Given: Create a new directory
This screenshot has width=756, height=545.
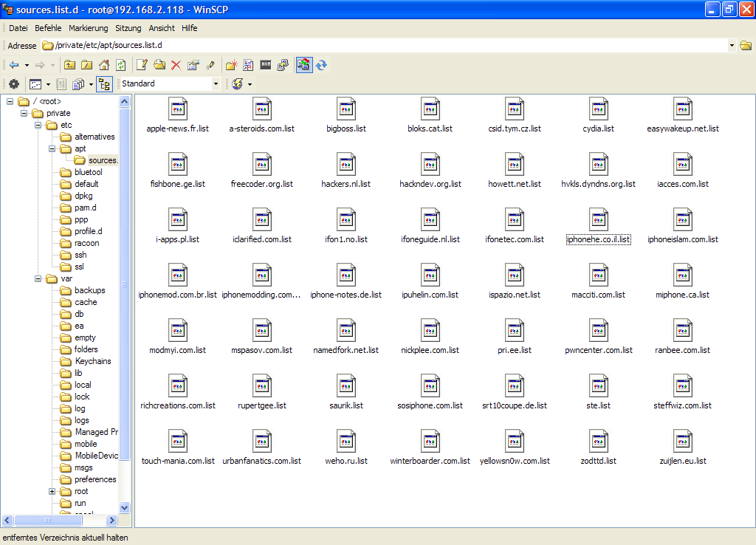Looking at the screenshot, I should pos(231,65).
